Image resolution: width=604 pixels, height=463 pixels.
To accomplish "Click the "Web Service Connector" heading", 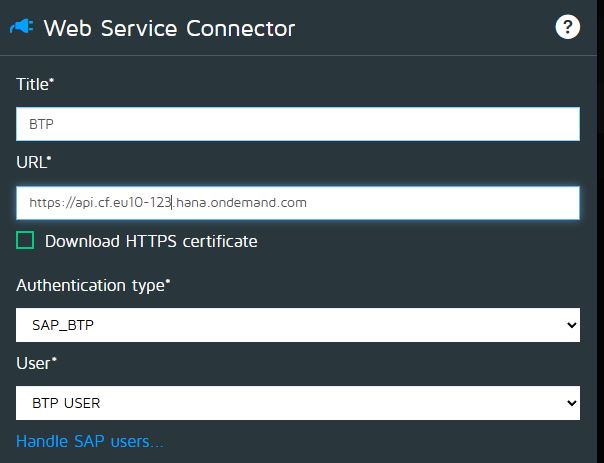I will (169, 28).
